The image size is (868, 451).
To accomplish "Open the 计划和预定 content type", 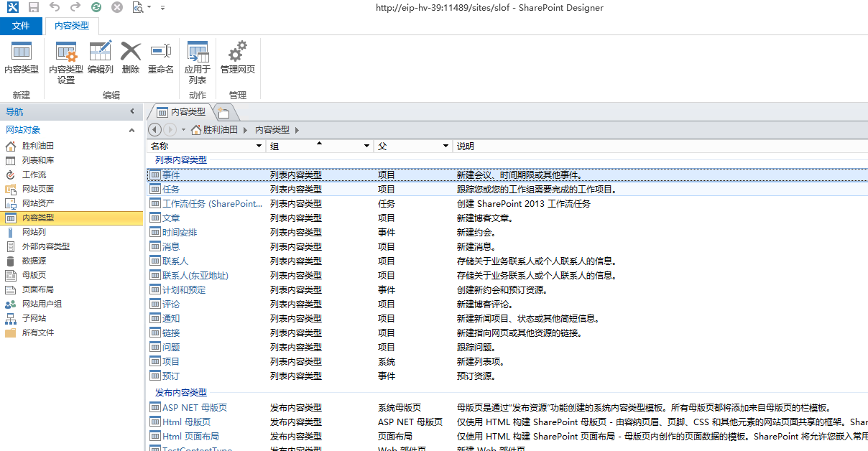I will 184,289.
